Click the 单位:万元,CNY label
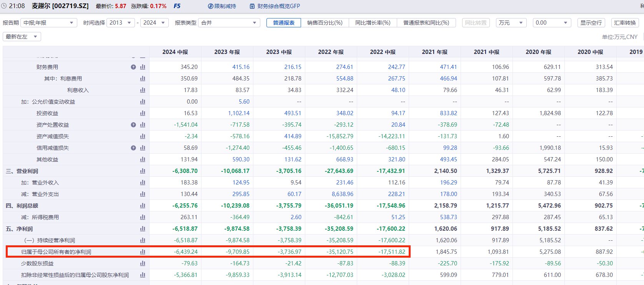 (620, 37)
